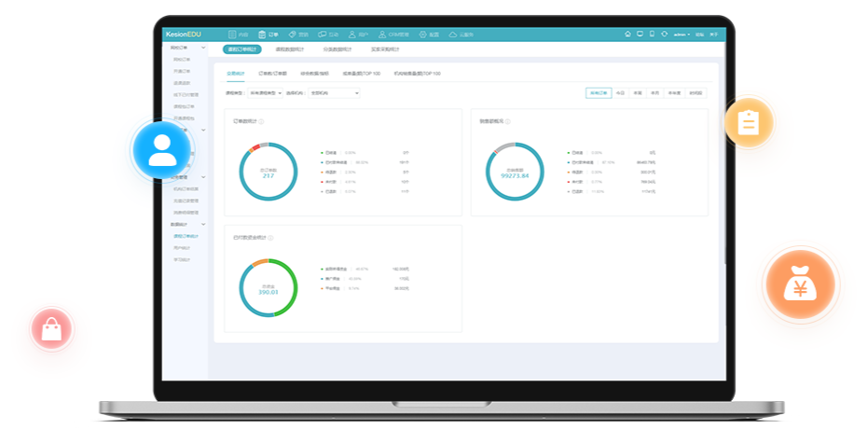Open the 课程类型 dropdown
Viewport: 868px width, 429px height.
click(263, 93)
